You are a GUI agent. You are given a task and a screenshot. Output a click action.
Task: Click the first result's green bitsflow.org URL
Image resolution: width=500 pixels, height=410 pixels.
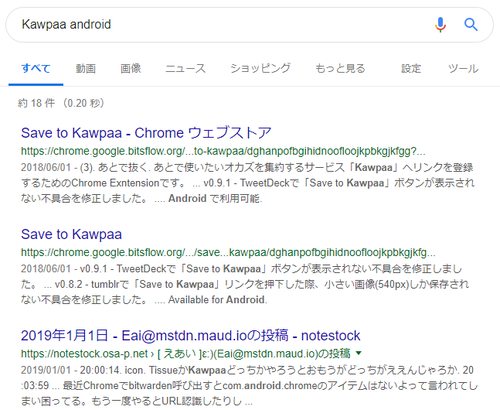tap(223, 151)
